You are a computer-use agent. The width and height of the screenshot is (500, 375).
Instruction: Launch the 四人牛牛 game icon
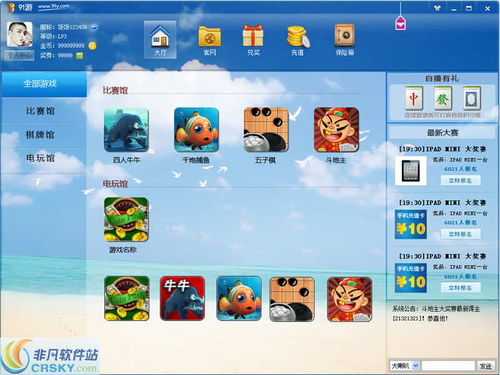[x=126, y=130]
